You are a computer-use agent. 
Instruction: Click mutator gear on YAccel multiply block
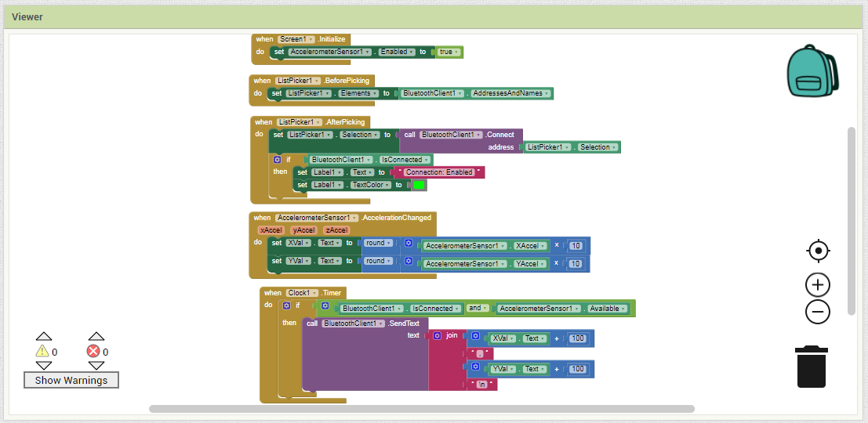point(409,260)
